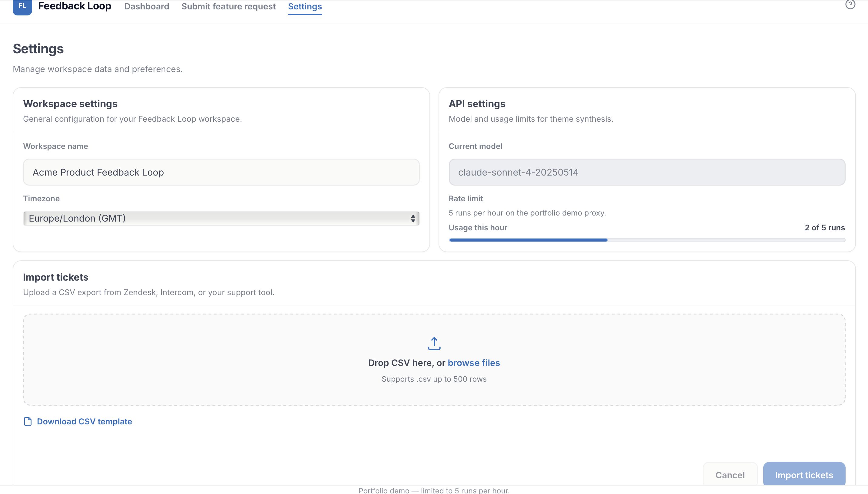Open the help icon in the header
Viewport: 868px width, 494px height.
tap(850, 5)
